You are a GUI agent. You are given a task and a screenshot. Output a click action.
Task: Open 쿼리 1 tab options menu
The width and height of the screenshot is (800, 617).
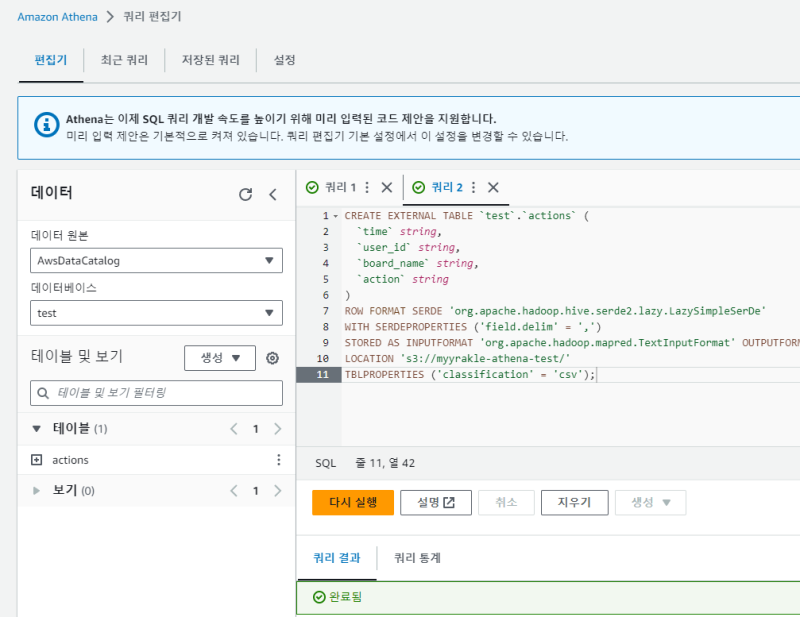click(x=367, y=187)
